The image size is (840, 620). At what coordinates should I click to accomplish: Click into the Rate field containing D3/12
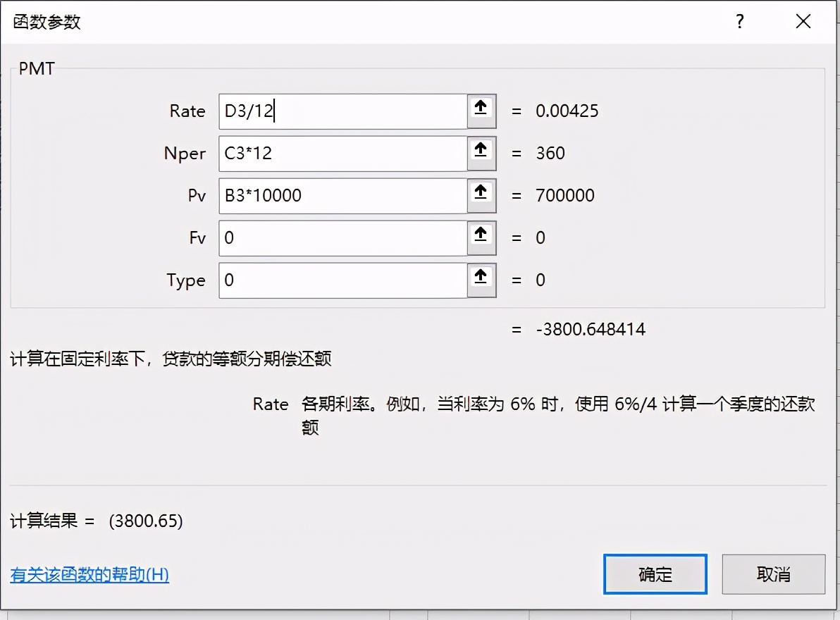pyautogui.click(x=343, y=111)
